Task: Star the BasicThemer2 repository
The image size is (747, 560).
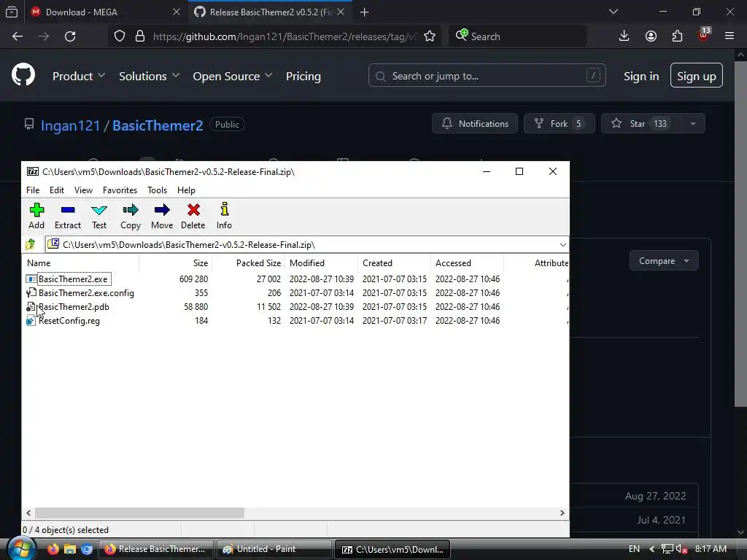Action: click(x=641, y=124)
